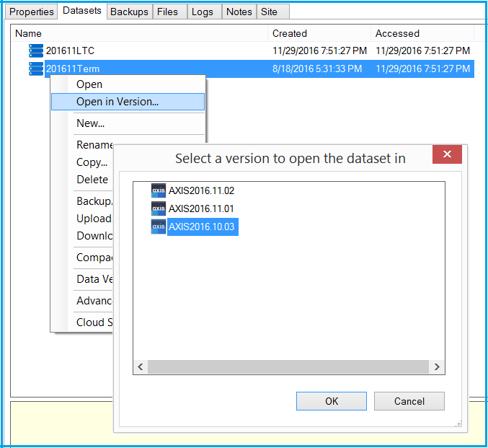
Task: Open the Notes tab
Action: point(239,12)
